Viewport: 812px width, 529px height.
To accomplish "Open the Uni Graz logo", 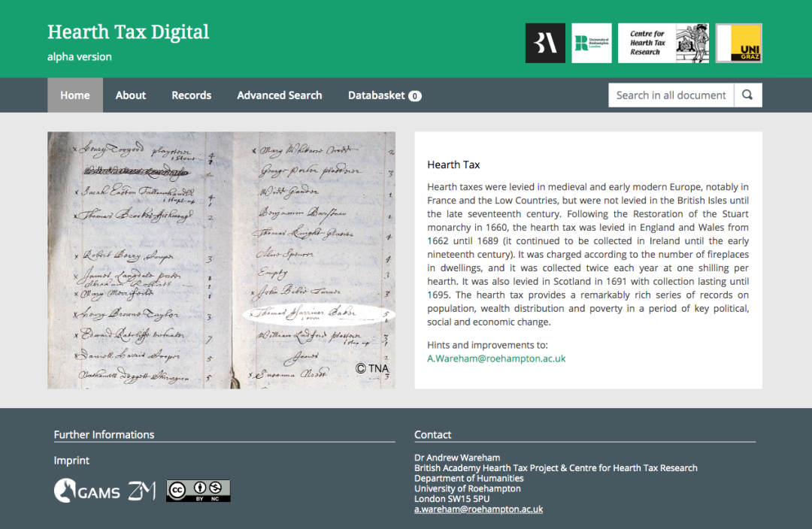I will pyautogui.click(x=738, y=43).
